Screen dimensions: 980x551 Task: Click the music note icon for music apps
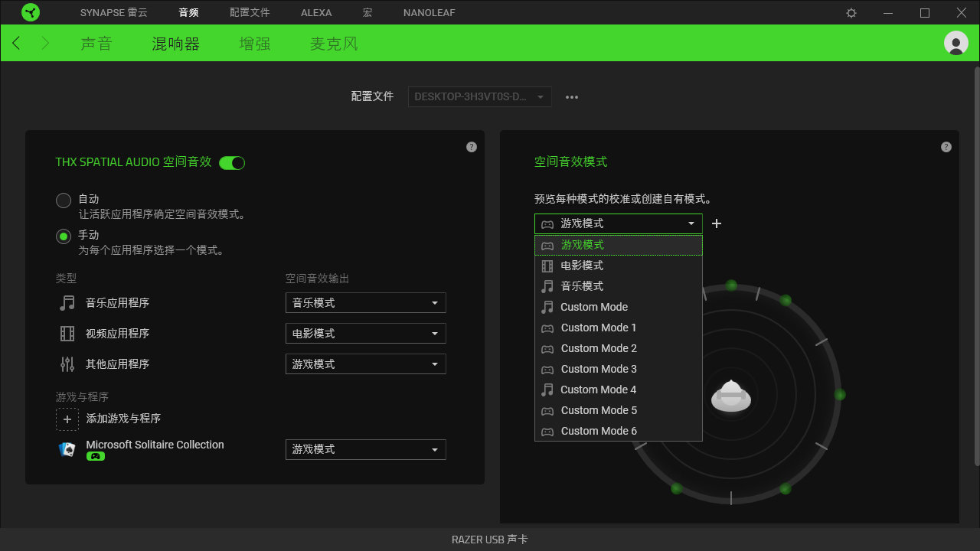pyautogui.click(x=67, y=303)
